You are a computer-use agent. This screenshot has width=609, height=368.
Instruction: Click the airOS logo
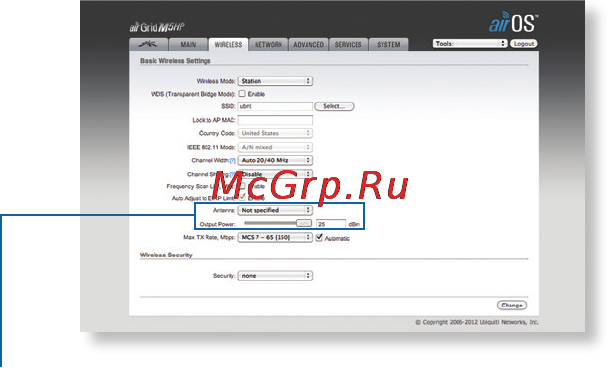click(x=513, y=22)
